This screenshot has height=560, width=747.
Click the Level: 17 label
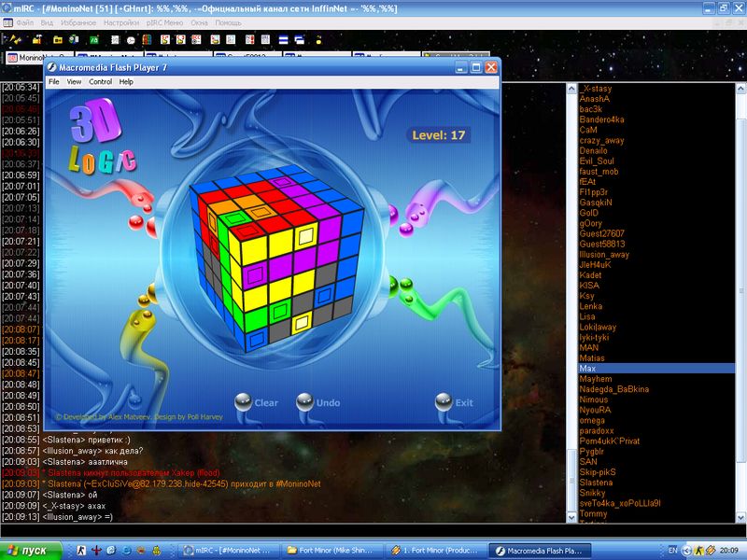tap(438, 135)
